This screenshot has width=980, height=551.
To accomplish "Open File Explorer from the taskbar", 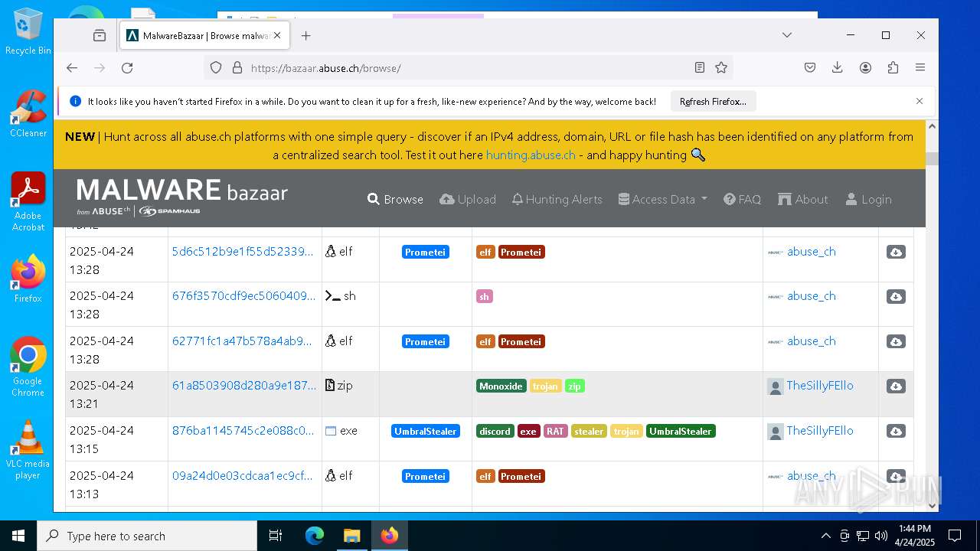I will 351,536.
